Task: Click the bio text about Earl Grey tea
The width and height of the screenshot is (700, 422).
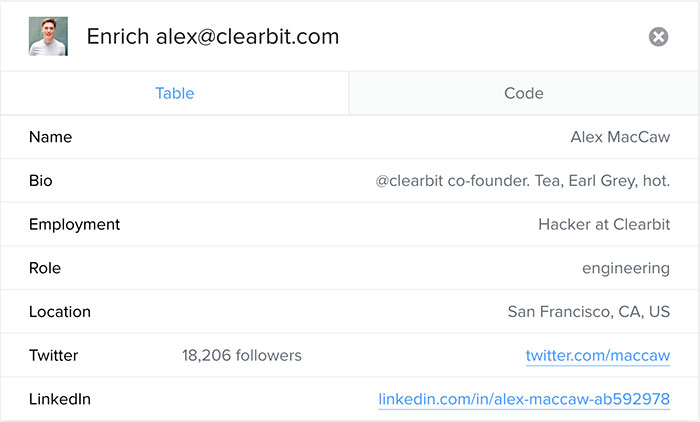Action: (523, 181)
